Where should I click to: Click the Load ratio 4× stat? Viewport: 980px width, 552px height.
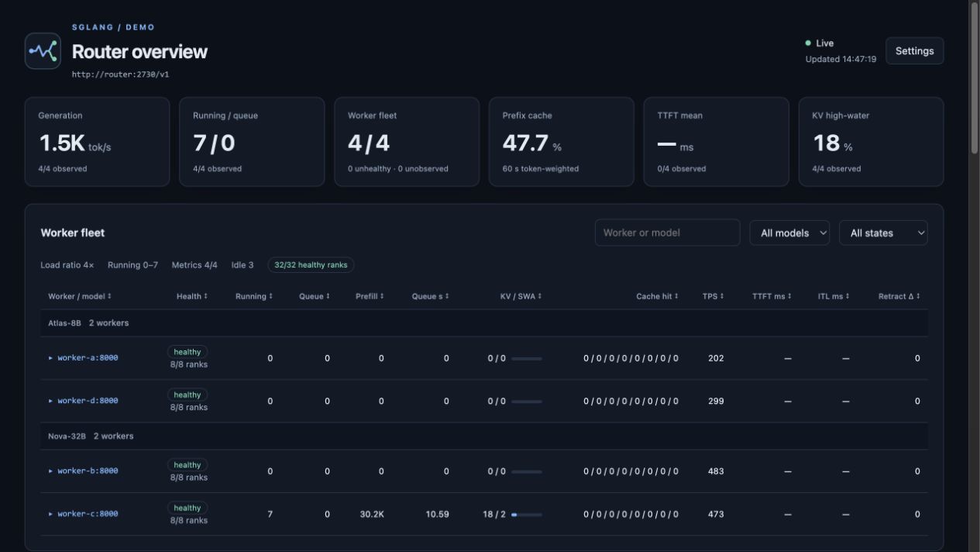click(67, 265)
